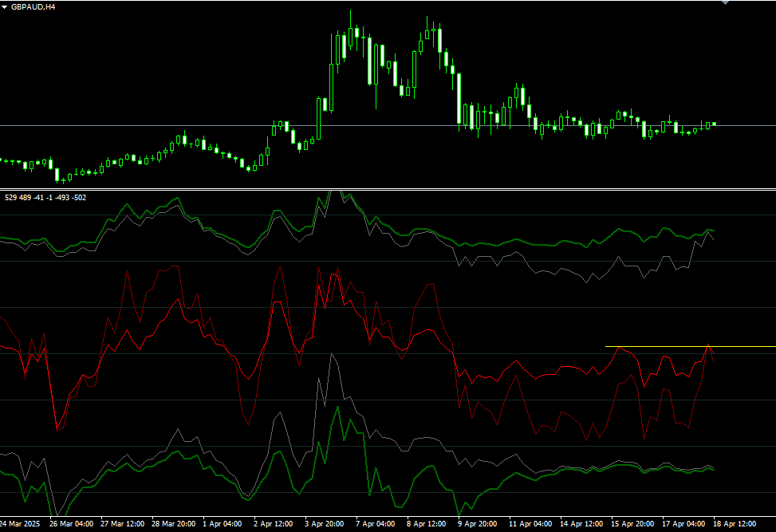Click the 15 Apr 20:00 time label
Viewport: 776px width, 532px height.
[632, 523]
